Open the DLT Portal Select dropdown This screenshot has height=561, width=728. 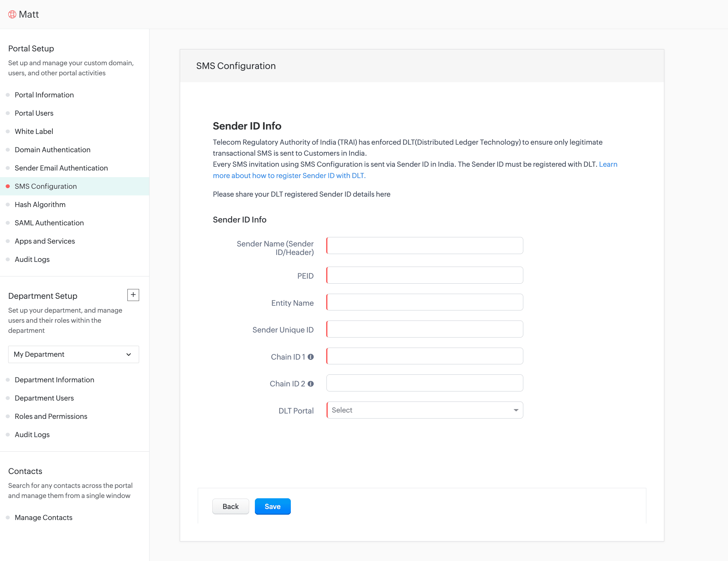[x=424, y=410]
